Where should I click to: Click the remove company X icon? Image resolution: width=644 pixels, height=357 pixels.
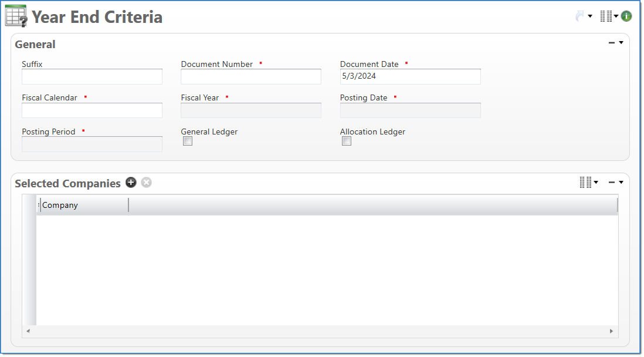click(x=146, y=183)
